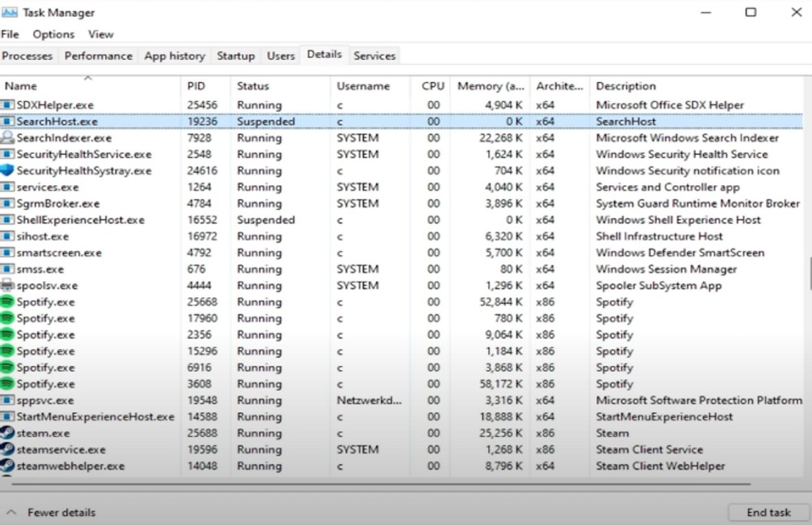Viewport: 812px width, 525px height.
Task: Sort by the Name column header
Action: click(90, 86)
